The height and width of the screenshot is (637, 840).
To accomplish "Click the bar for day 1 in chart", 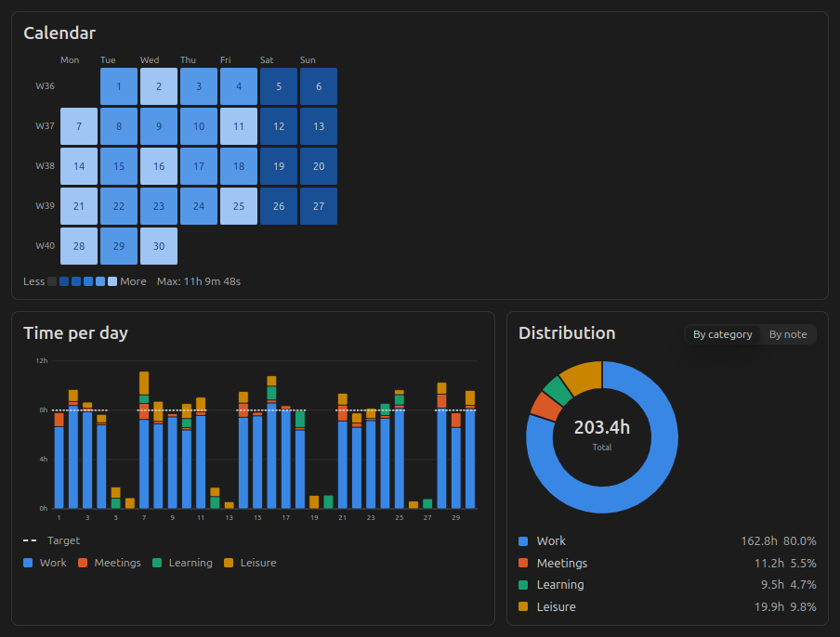I will click(59, 461).
